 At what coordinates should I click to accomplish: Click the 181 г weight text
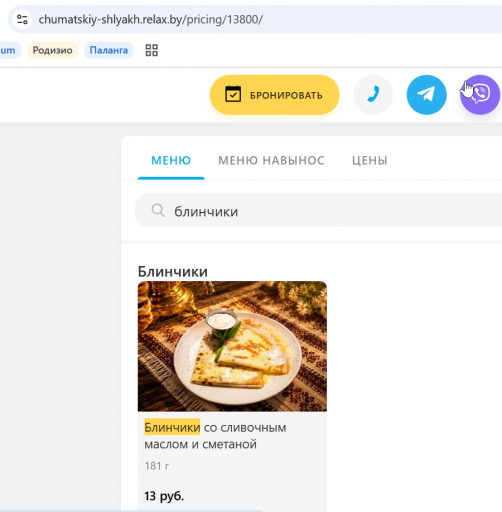tap(157, 466)
